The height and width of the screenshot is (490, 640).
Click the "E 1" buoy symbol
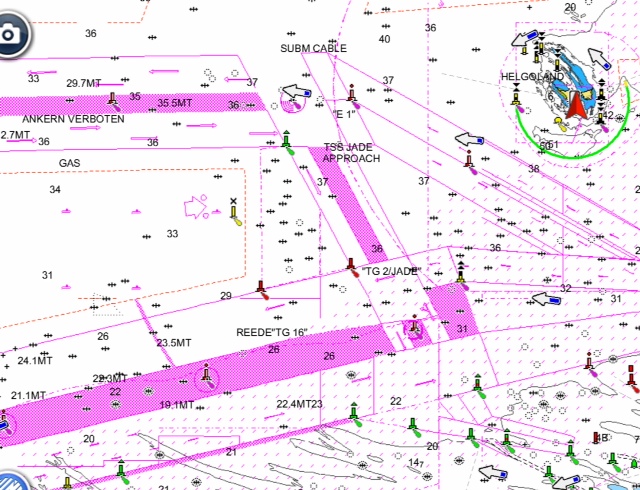(352, 96)
